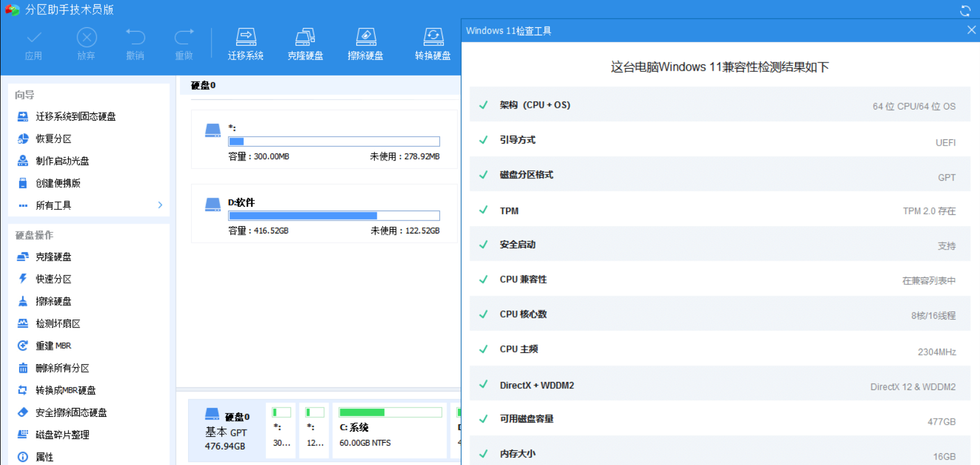Click the 架构 (CPU + OS) row label
This screenshot has height=465, width=980.
[x=535, y=105]
